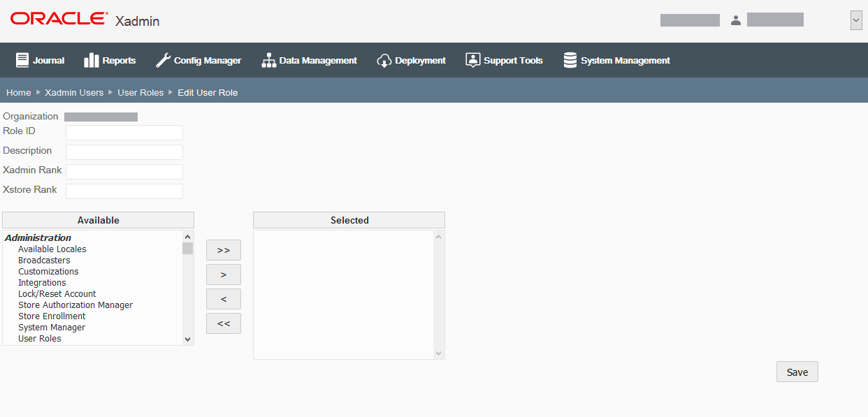The height and width of the screenshot is (417, 868).
Task: Click the user profile icon
Action: click(x=736, y=20)
